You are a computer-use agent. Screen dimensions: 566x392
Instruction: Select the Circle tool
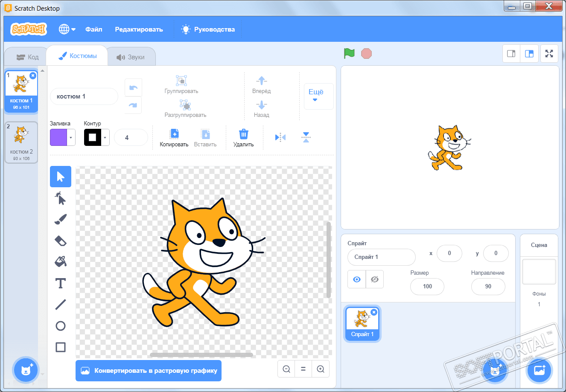[x=61, y=326]
